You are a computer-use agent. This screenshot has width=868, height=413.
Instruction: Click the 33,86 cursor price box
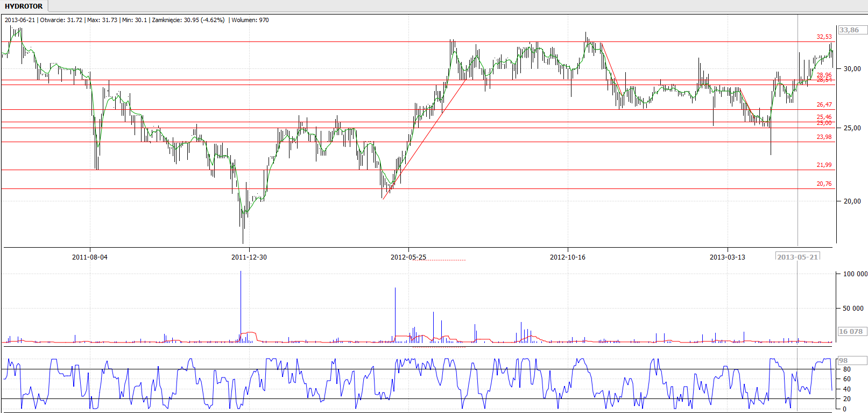(x=852, y=30)
